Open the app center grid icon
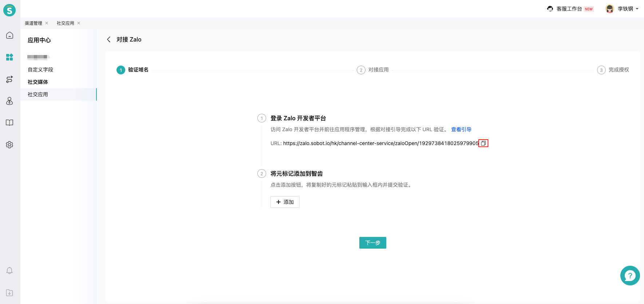 coord(10,57)
